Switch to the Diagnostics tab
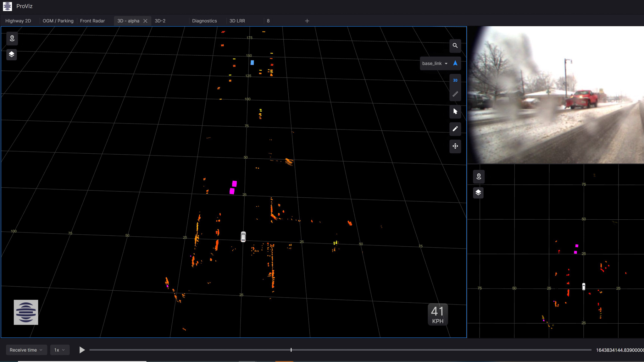Image resolution: width=644 pixels, height=362 pixels. click(204, 21)
